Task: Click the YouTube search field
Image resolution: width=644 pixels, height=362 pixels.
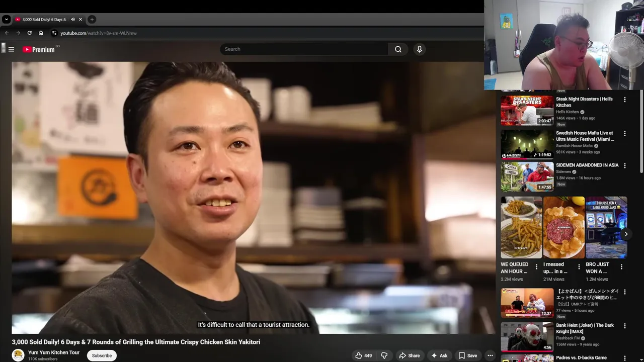Action: 304,49
